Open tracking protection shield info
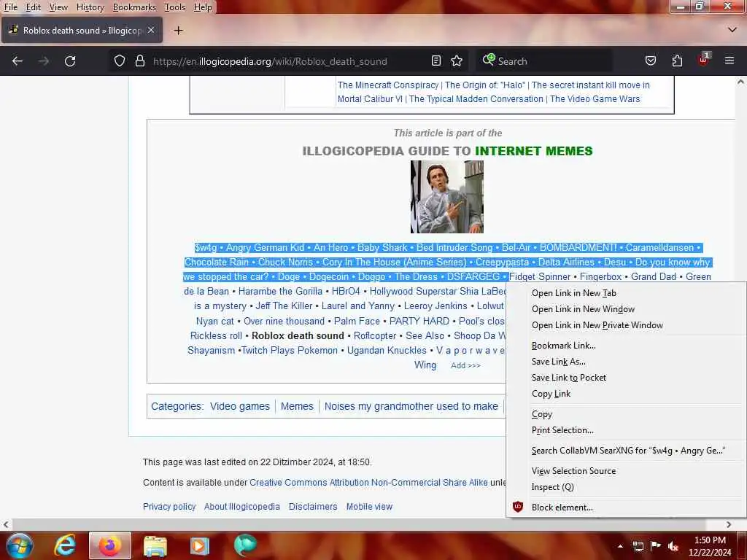Image resolution: width=747 pixels, height=560 pixels. coord(120,61)
